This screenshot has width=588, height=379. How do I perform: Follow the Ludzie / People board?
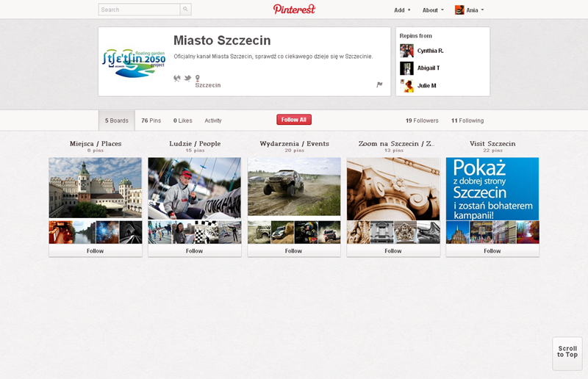coord(194,250)
